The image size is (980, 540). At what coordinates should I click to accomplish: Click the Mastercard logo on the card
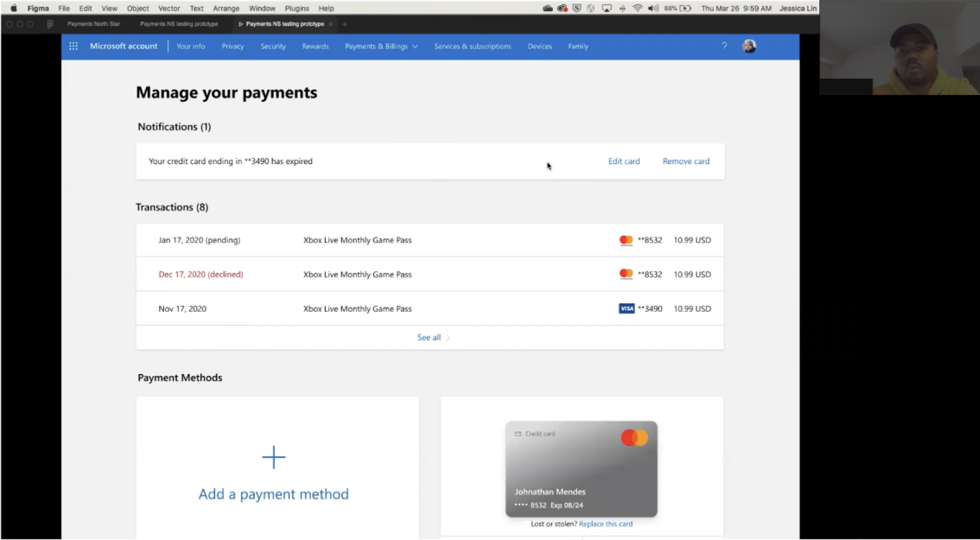click(x=634, y=438)
